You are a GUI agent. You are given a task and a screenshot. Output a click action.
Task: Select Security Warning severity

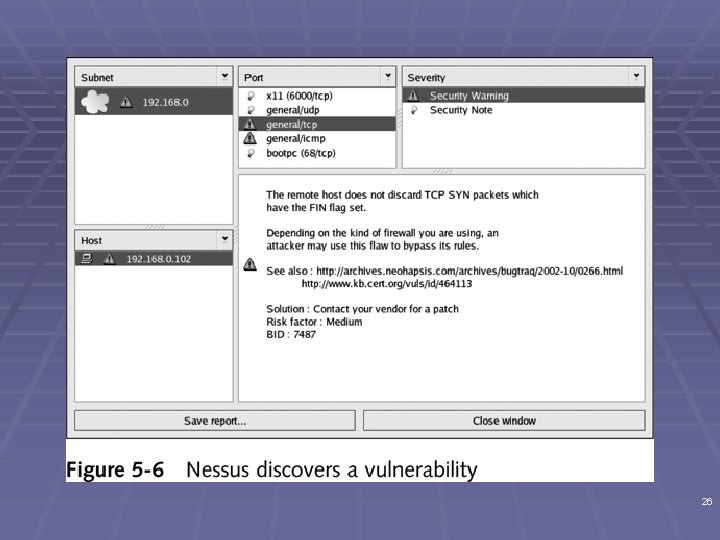[x=523, y=96]
